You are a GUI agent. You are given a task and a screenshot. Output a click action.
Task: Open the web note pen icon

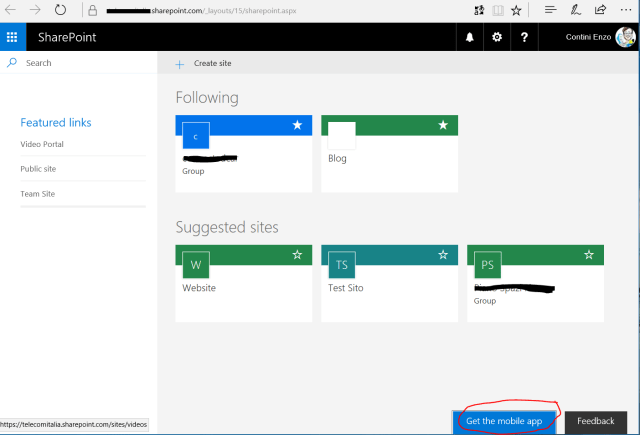(576, 9)
